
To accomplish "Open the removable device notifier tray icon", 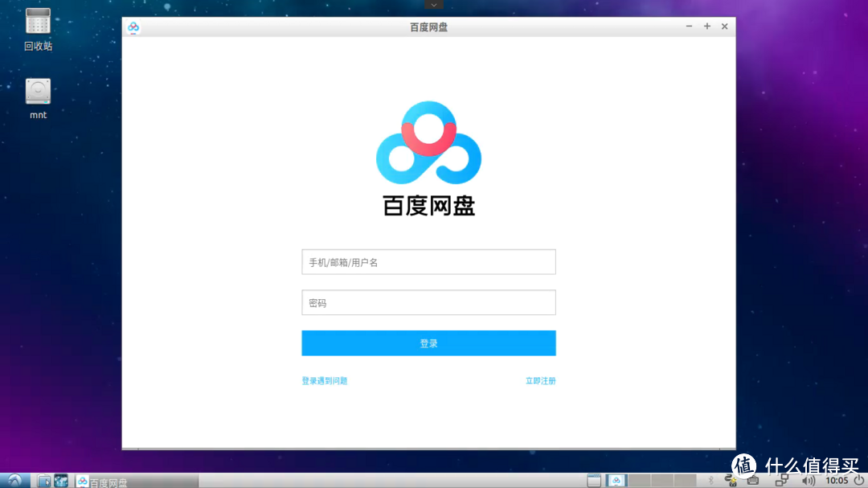I will pos(731,480).
